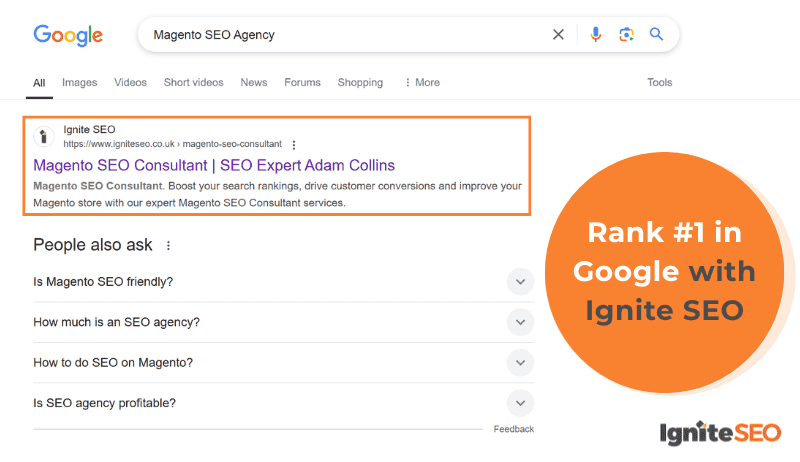Expand 'How much is an SEO agency?' chevron

(x=520, y=322)
